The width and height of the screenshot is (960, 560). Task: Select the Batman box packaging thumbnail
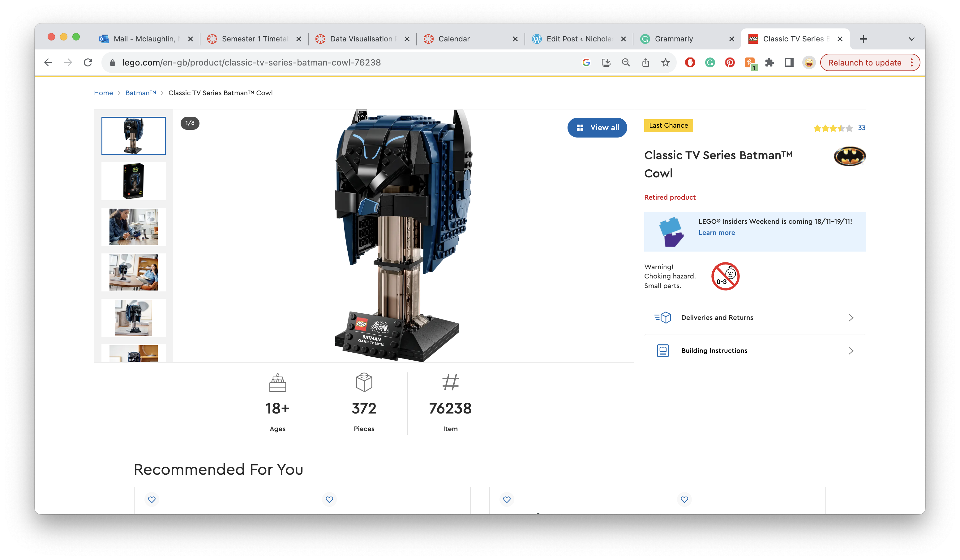pos(133,181)
